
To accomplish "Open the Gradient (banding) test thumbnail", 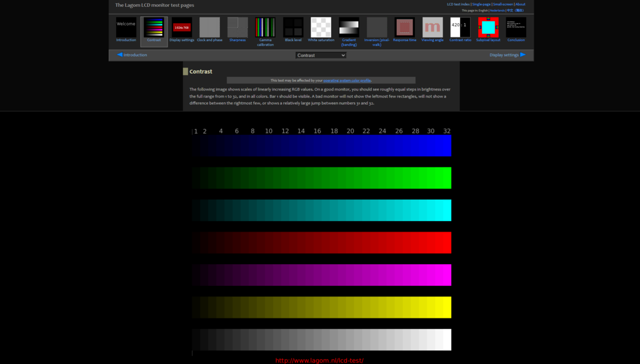I will (349, 27).
